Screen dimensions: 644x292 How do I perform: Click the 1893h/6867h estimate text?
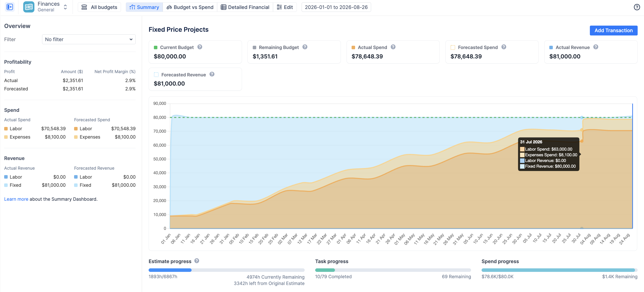[x=163, y=276]
